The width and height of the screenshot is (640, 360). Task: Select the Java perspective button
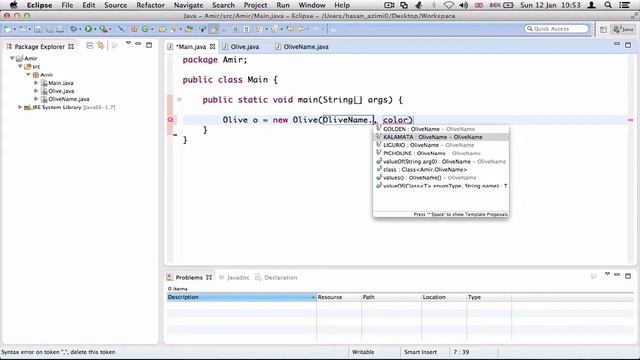624,29
